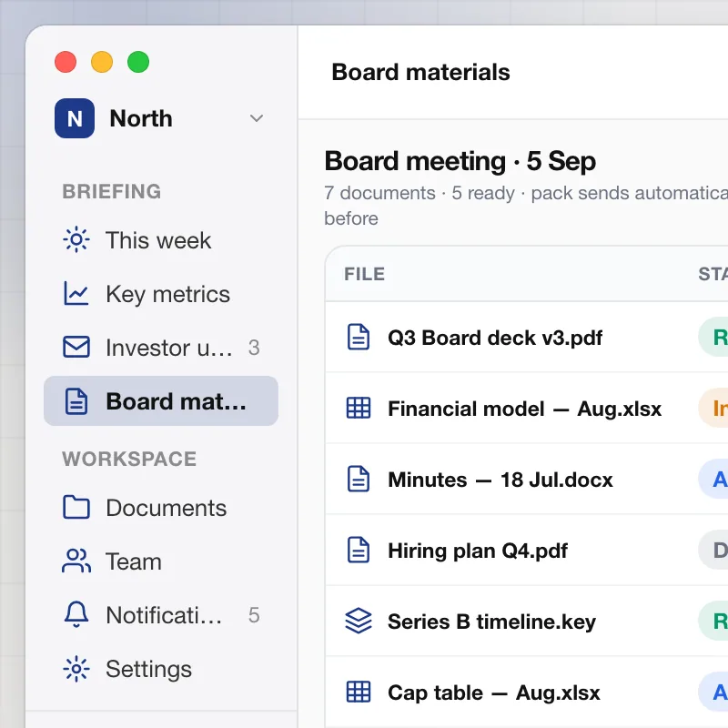Open Q3 Board deck v3.pdf
The width and height of the screenshot is (728, 728).
coord(495,338)
